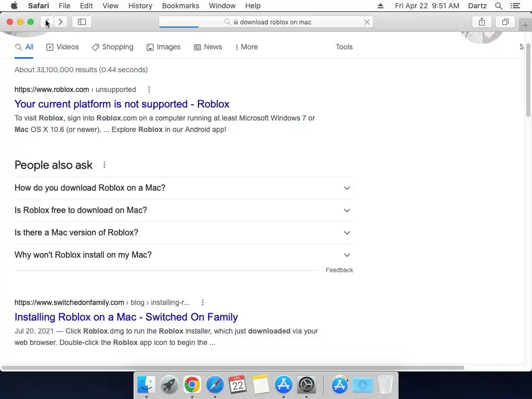Go back with Safari's back arrow
This screenshot has height=399, width=532.
47,22
